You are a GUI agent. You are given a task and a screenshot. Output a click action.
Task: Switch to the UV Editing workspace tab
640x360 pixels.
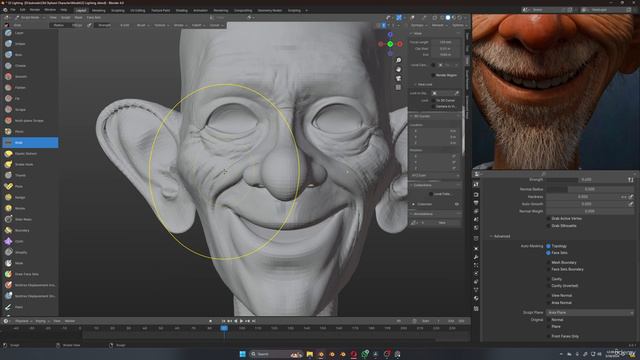[x=138, y=11]
